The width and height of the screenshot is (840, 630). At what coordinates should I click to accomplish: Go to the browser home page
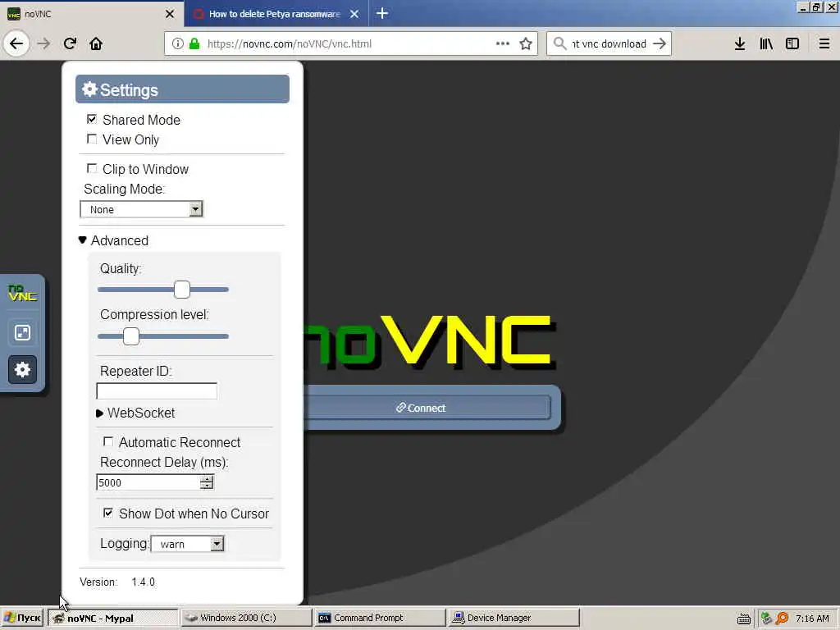pos(96,43)
